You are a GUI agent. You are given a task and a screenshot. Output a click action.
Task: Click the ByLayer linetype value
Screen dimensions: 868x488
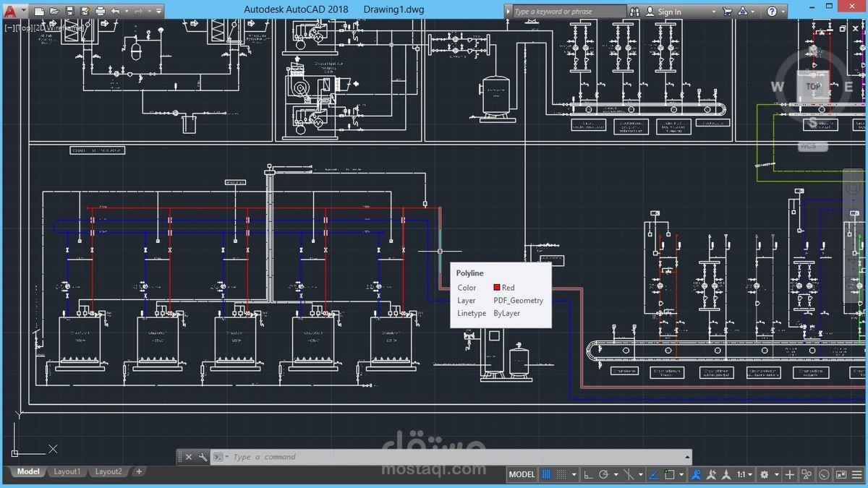click(506, 314)
